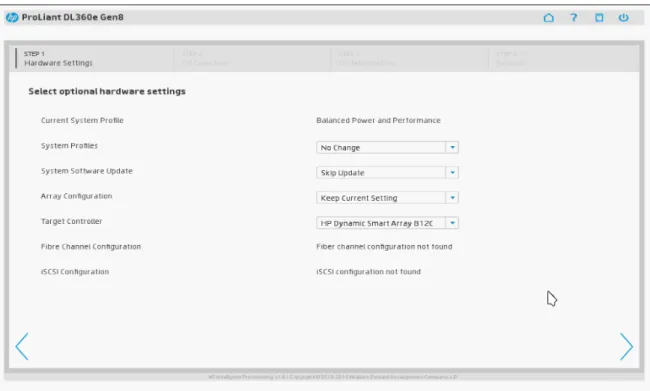Click the 'Array Configuration' label

[76, 196]
